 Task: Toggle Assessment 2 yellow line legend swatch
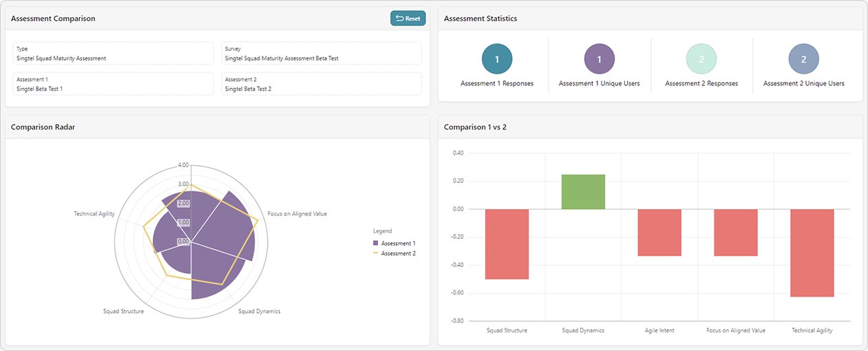pos(376,253)
